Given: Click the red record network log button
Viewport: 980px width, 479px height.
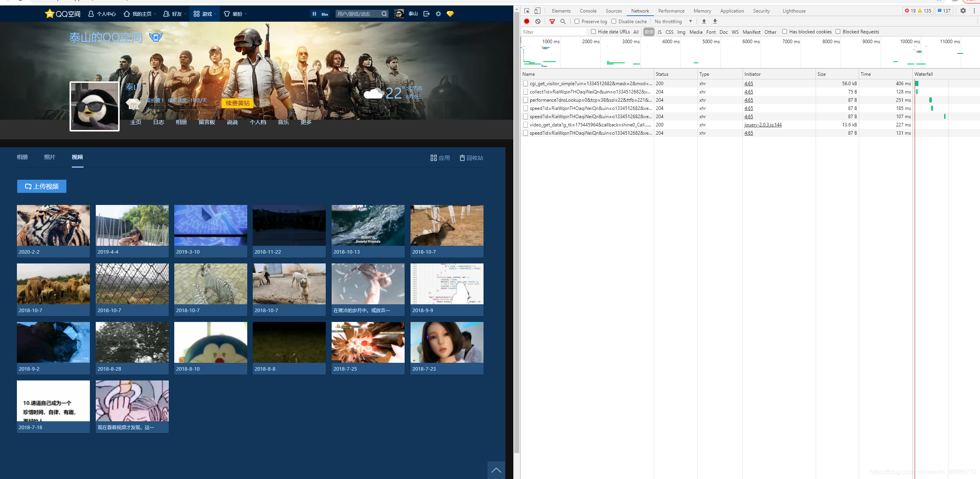Looking at the screenshot, I should coord(527,22).
